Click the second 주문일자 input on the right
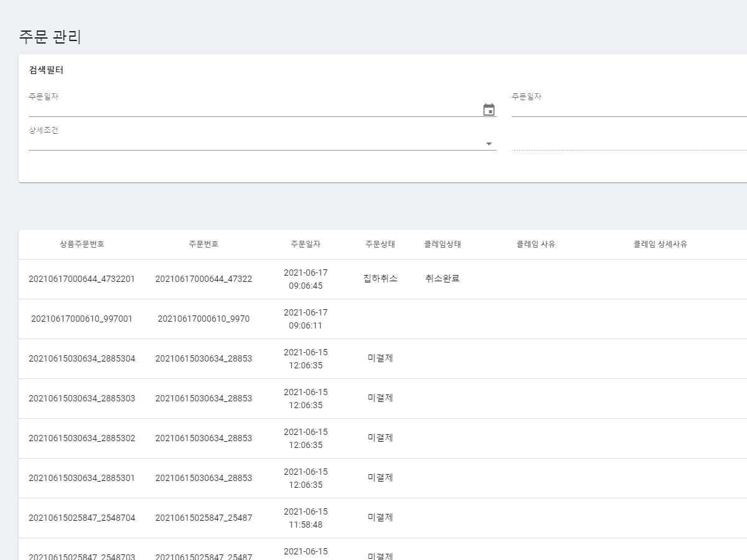 629,110
